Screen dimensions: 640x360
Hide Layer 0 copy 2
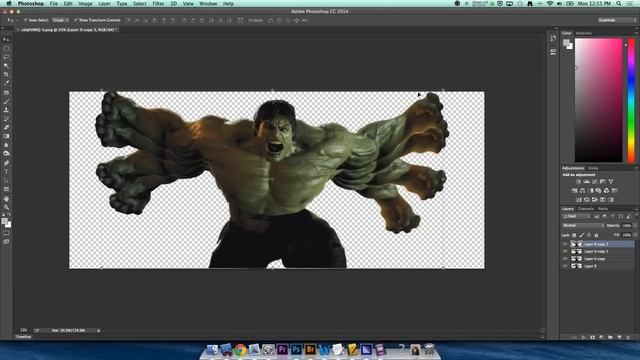(565, 251)
